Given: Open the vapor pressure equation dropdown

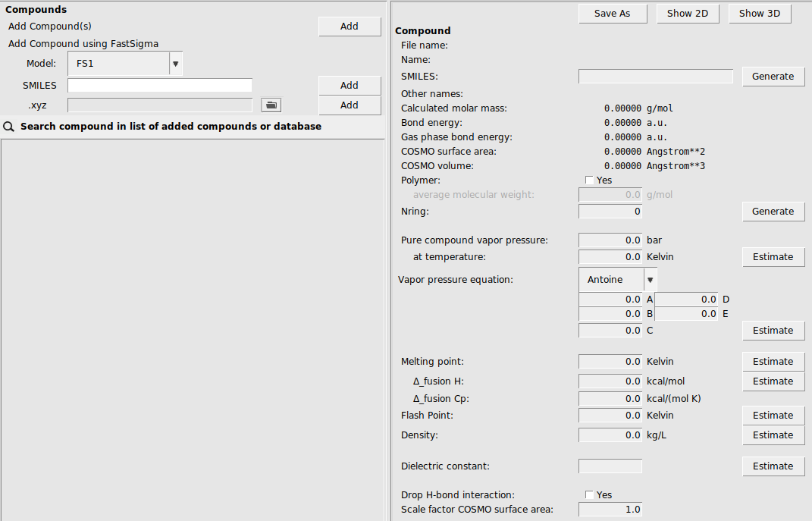Looking at the screenshot, I should pyautogui.click(x=650, y=279).
